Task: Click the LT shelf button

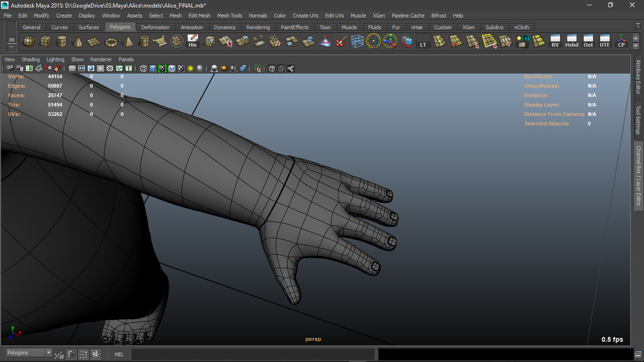Action: click(x=423, y=41)
